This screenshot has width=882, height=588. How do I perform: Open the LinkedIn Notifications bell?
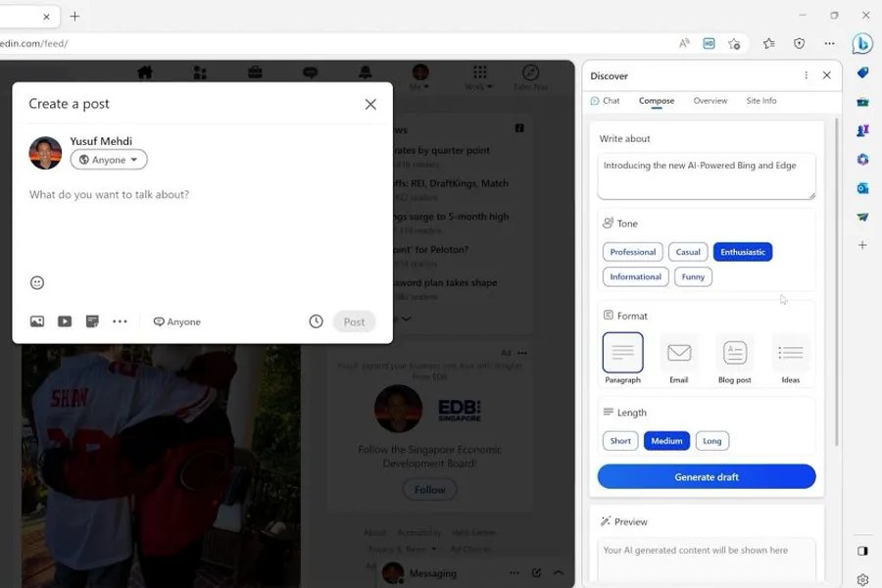(366, 72)
